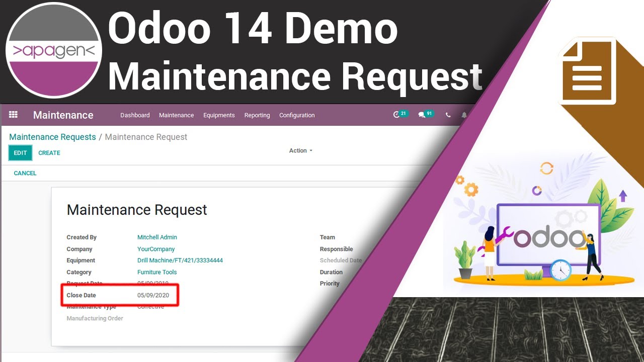The width and height of the screenshot is (644, 362).
Task: Click the Company field label
Action: [79, 249]
